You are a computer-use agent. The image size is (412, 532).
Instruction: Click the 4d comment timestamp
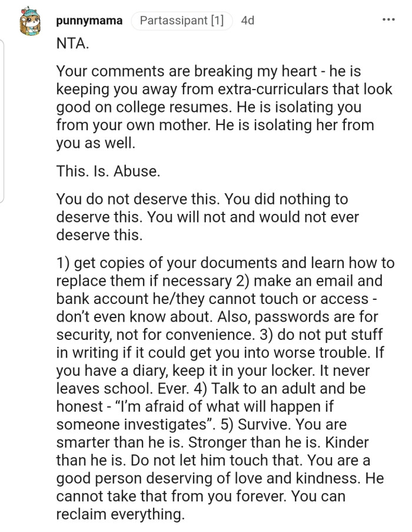[x=248, y=21]
